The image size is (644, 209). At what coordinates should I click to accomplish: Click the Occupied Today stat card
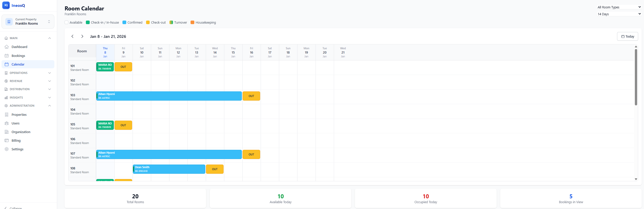(426, 198)
